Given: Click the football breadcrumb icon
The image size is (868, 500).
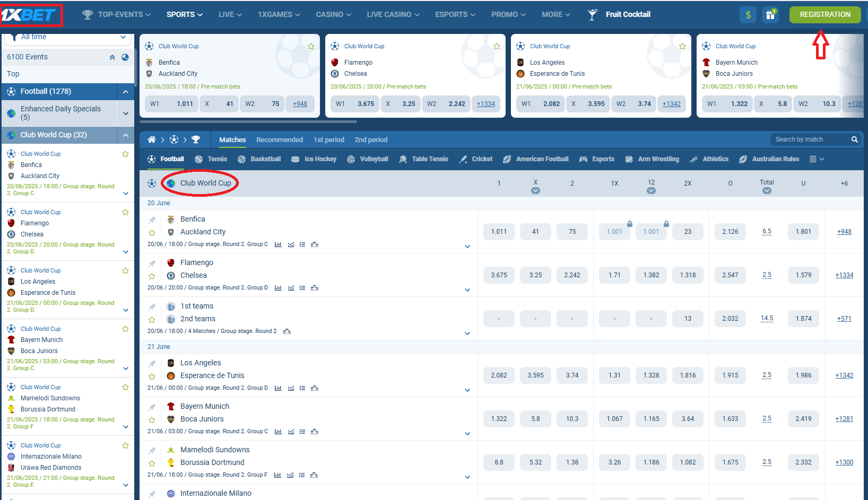Looking at the screenshot, I should coord(174,139).
